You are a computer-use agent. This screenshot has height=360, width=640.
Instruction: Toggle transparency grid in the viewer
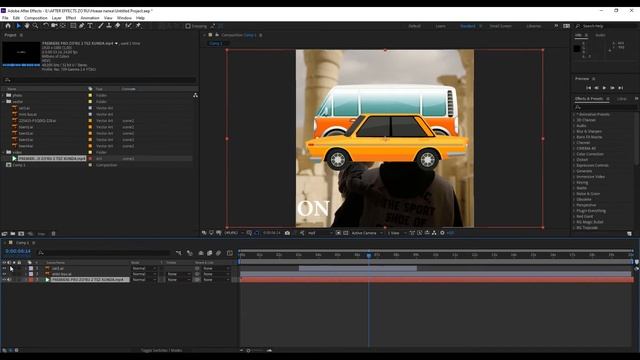click(x=346, y=233)
